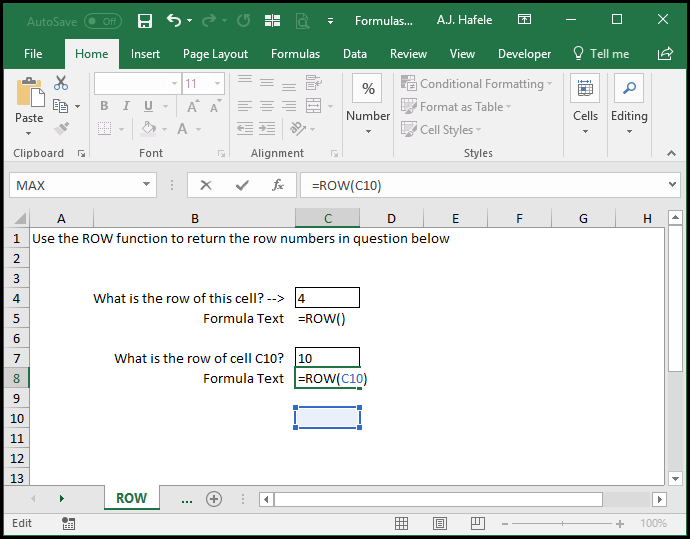The width and height of the screenshot is (690, 539).
Task: Open the Clipboard dialog launcher
Action: click(81, 153)
